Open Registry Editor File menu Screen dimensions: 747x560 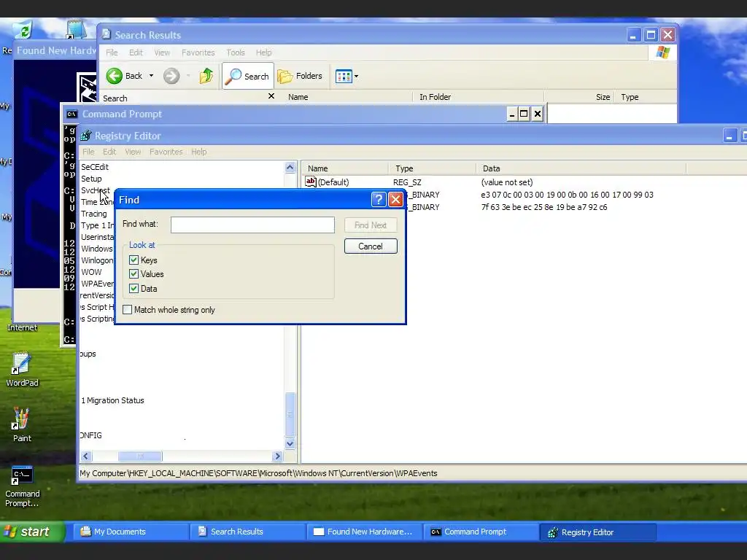coord(88,152)
